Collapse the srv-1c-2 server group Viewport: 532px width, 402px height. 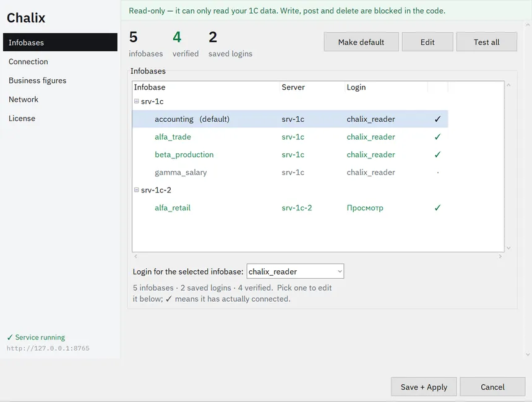(136, 190)
